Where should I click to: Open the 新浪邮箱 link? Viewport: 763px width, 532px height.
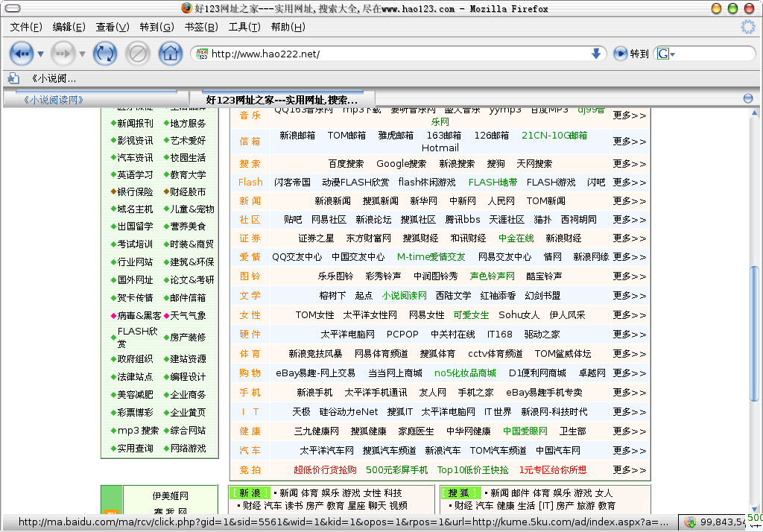pos(297,136)
